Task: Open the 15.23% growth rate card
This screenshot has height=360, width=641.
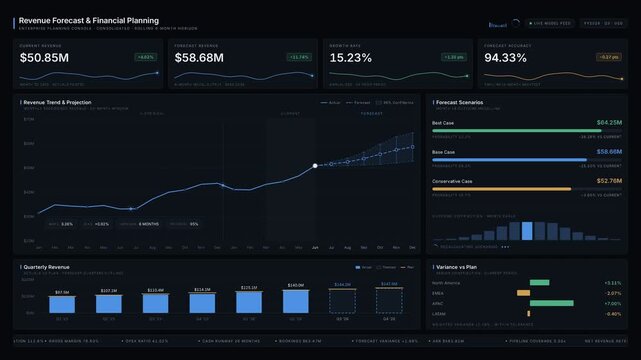Action: [398, 64]
